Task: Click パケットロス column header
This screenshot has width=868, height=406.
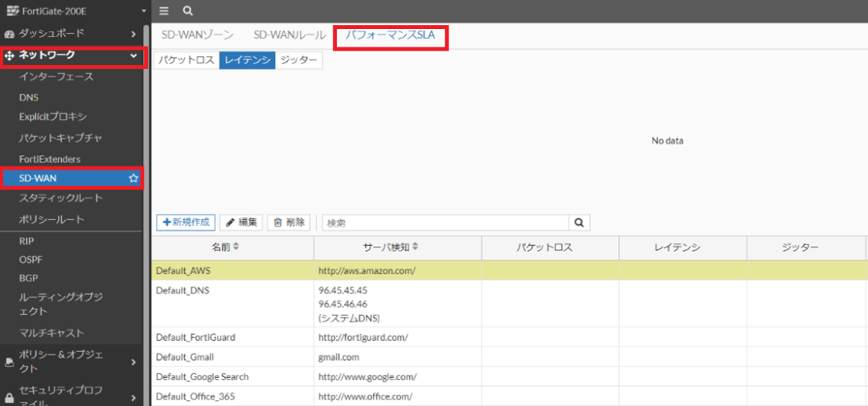Action: (x=551, y=248)
